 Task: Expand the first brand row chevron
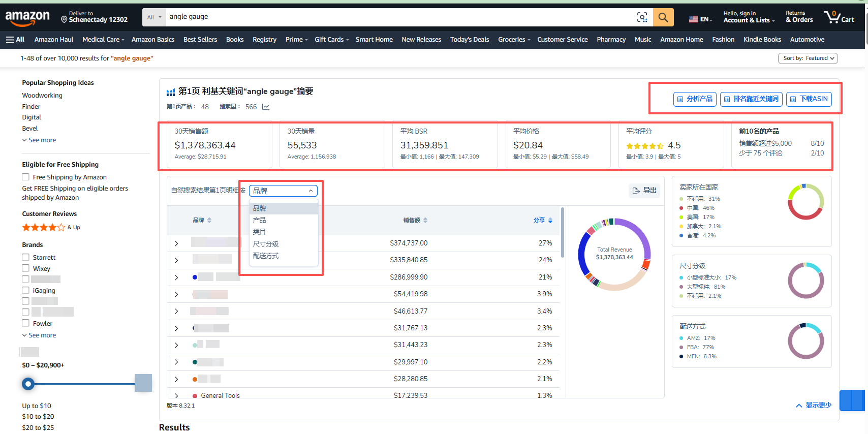(176, 243)
